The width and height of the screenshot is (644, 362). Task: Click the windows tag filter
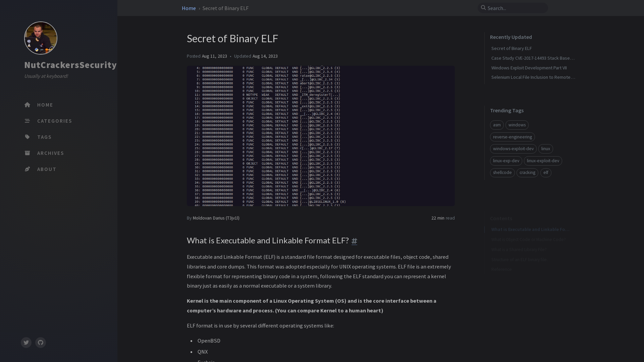(x=517, y=125)
